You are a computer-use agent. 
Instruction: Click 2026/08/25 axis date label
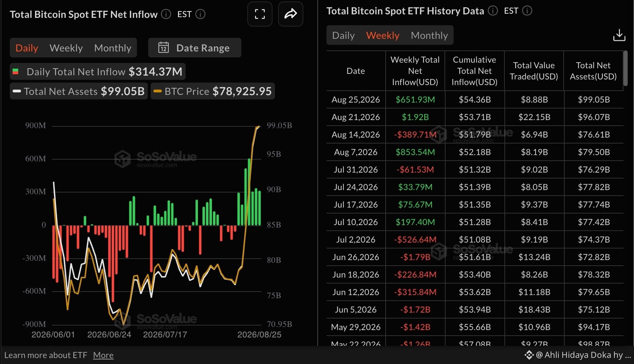tap(259, 335)
